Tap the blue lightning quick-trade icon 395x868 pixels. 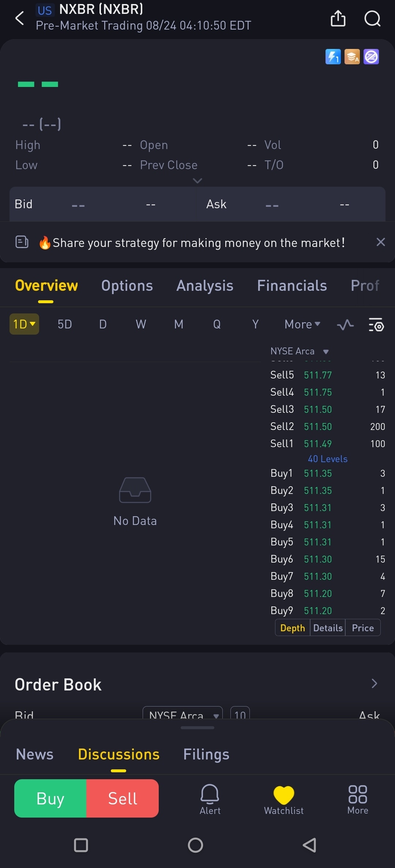pos(333,57)
